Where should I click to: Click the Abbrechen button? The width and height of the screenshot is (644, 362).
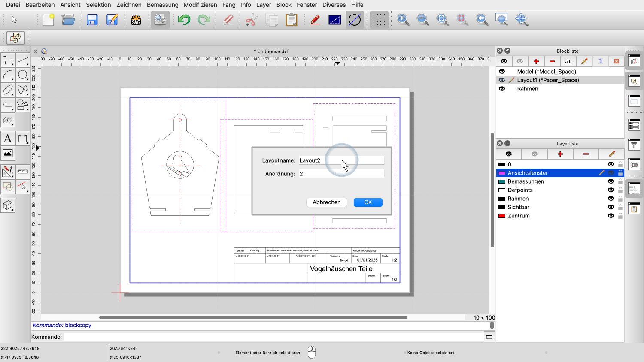coord(326,202)
